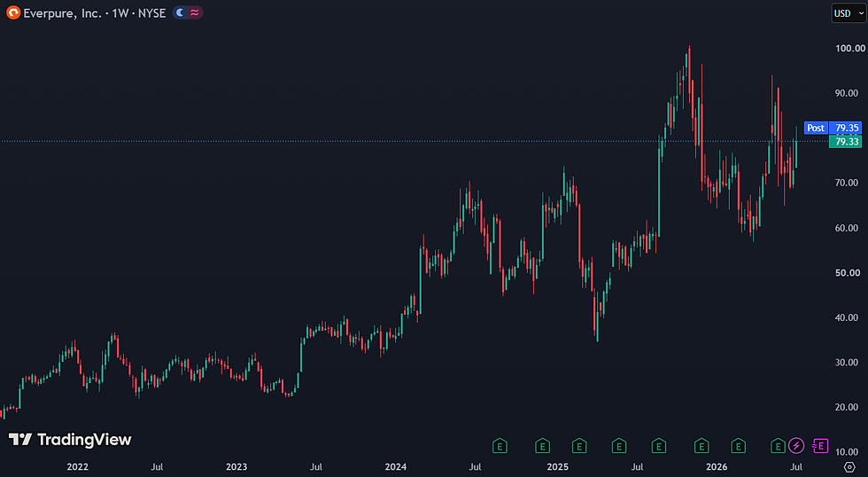Open the USD currency dropdown
868x477 pixels.
click(849, 13)
